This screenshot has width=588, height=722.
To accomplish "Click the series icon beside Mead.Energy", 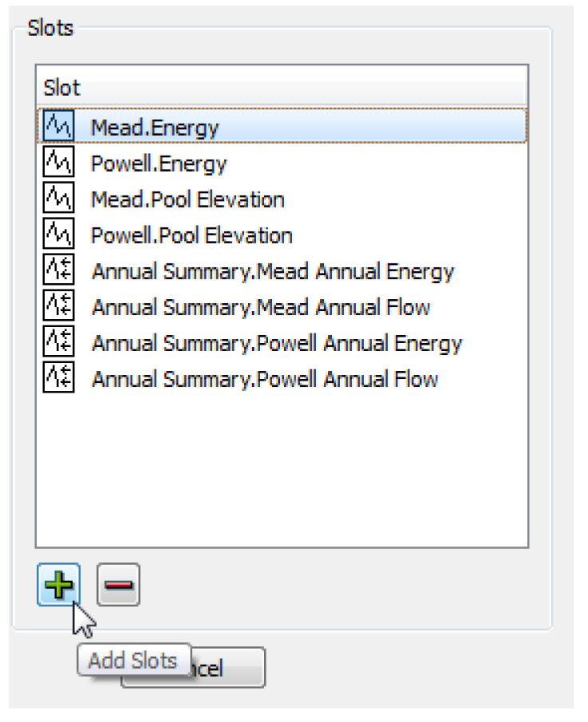I will [58, 127].
